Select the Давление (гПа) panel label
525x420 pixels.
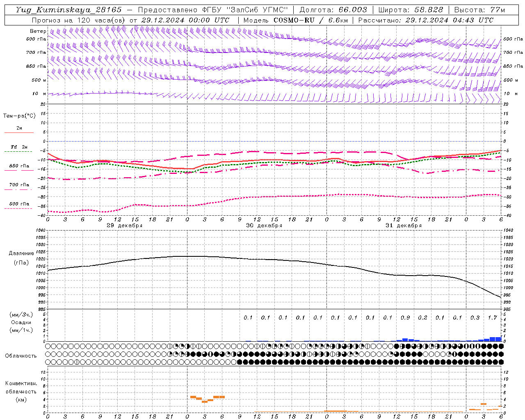pyautogui.click(x=21, y=258)
